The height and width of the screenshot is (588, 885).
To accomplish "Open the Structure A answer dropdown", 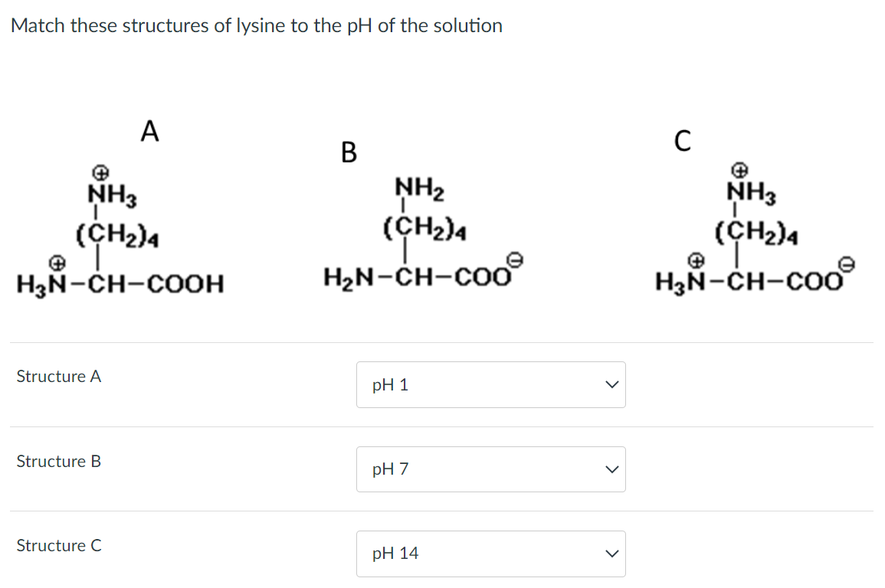I will [x=490, y=384].
